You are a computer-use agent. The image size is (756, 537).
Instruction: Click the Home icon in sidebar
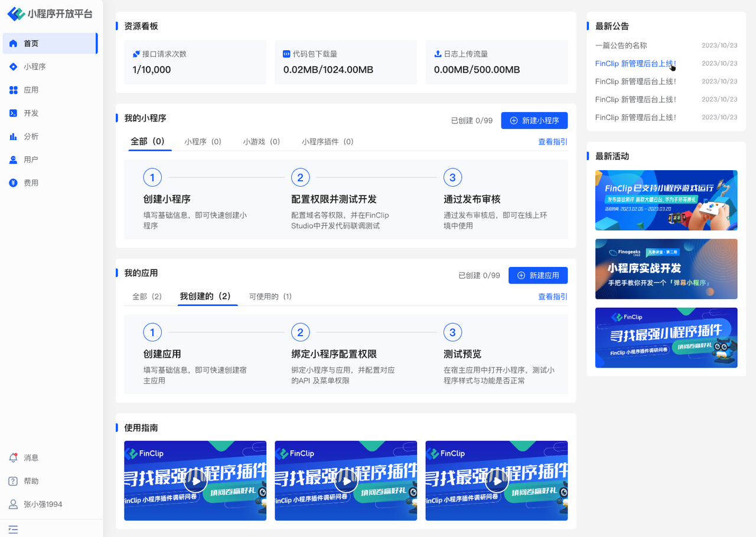click(x=14, y=44)
